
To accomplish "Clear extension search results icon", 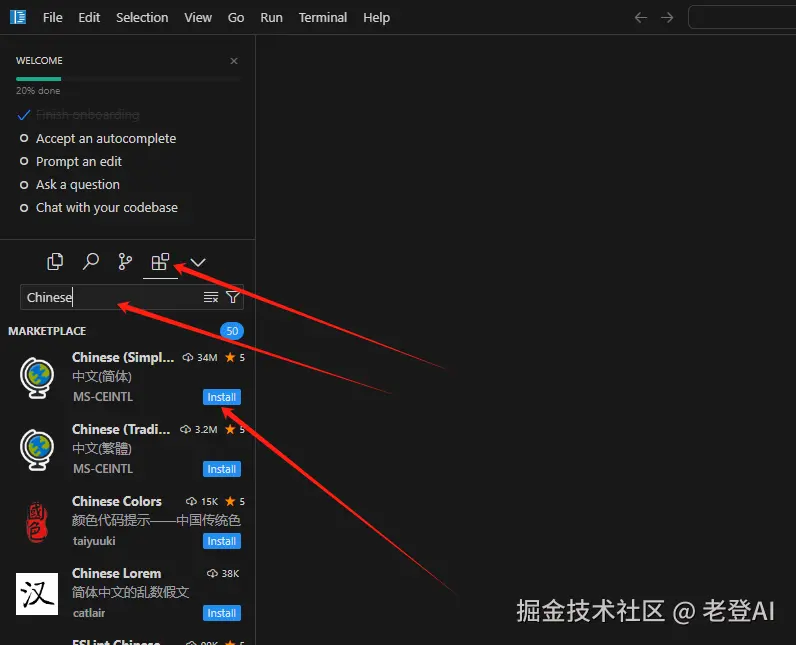I will (211, 297).
